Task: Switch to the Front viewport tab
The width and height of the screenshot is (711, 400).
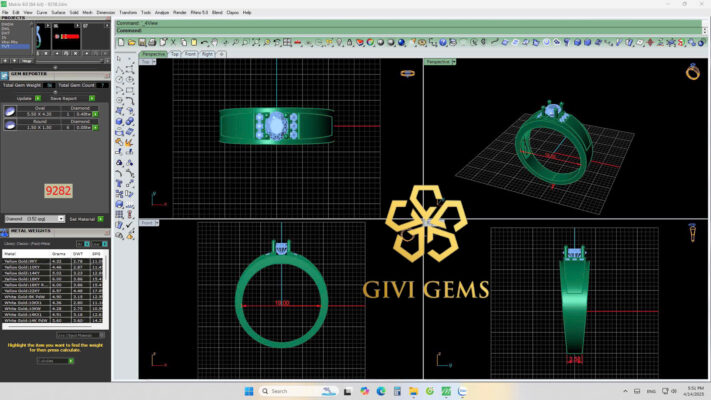Action: click(x=190, y=54)
